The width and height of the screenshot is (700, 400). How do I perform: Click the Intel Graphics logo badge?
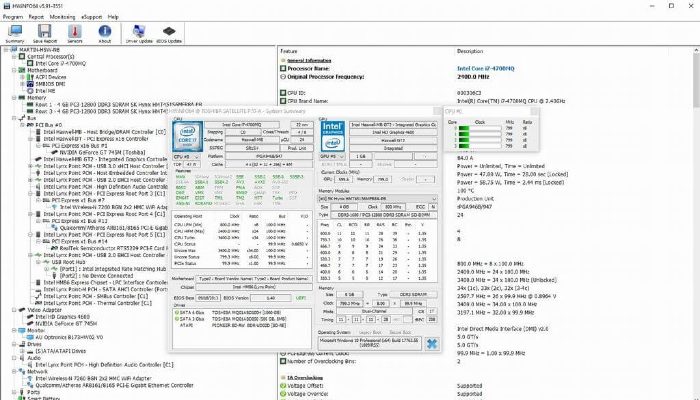coord(333,136)
